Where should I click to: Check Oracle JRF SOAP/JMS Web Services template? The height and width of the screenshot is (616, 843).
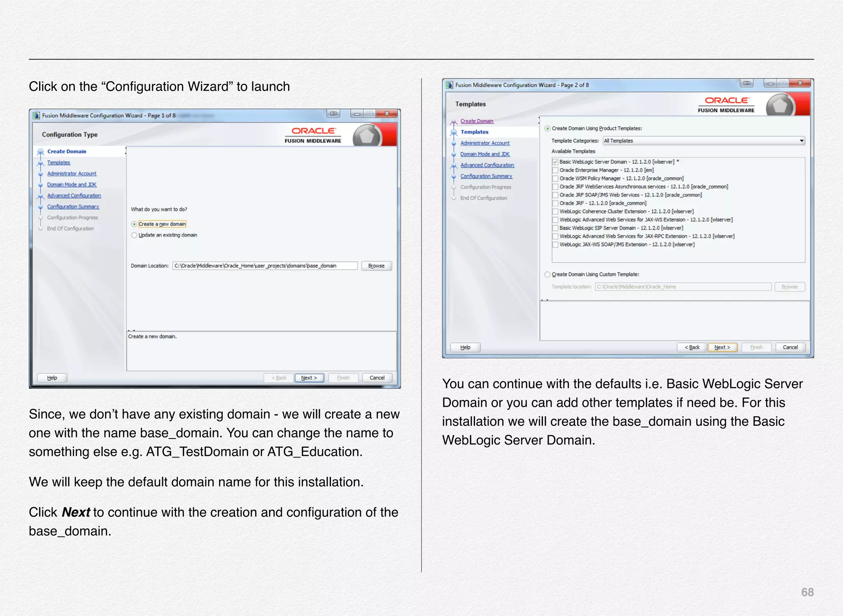tap(555, 195)
